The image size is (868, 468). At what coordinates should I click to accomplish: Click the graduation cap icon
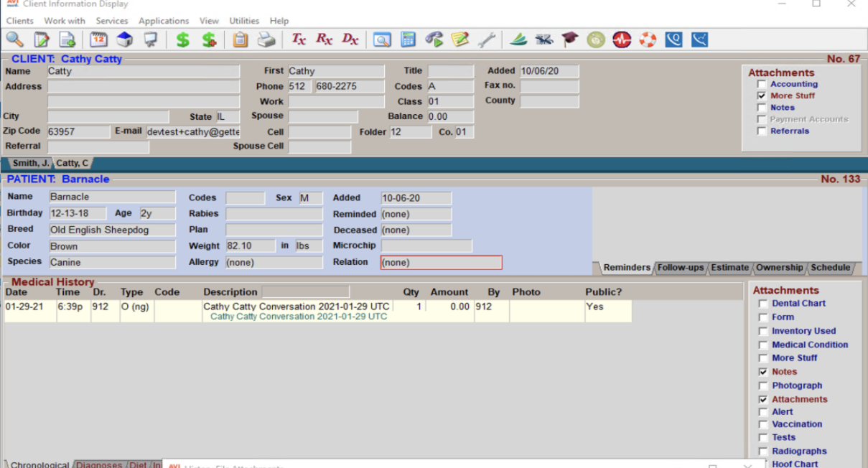[x=570, y=39]
